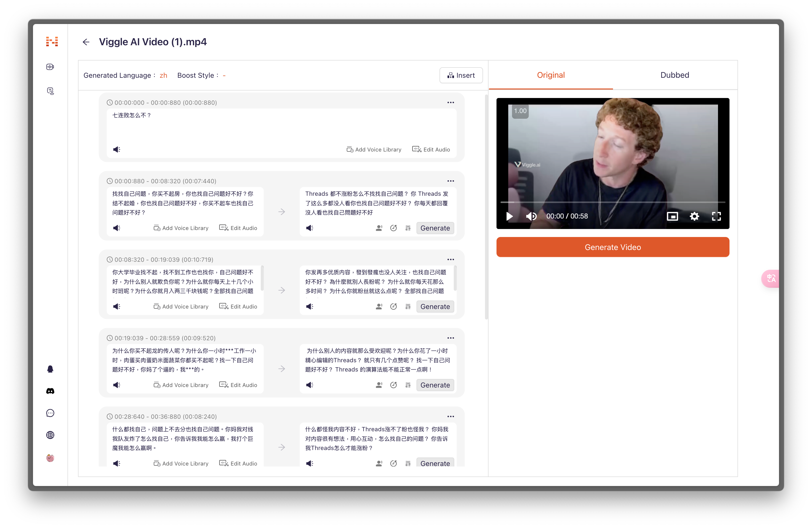Add Voice Library for 00:28:640 segment
Image resolution: width=812 pixels, height=528 pixels.
pos(181,463)
